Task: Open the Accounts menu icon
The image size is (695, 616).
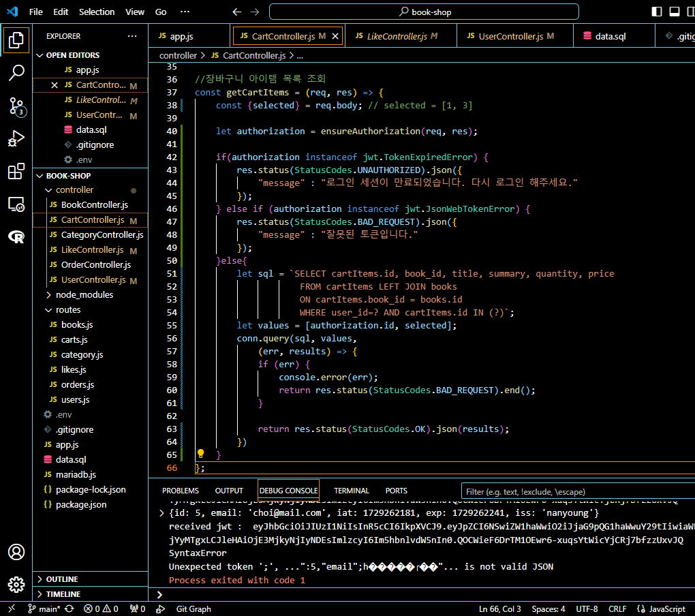Action: click(16, 552)
